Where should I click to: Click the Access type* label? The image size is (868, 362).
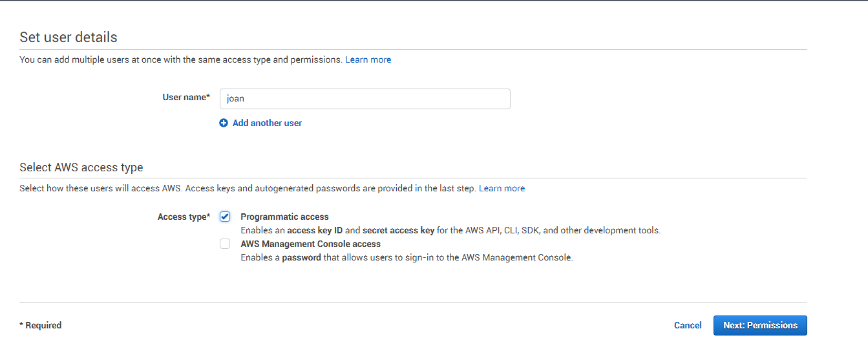pyautogui.click(x=184, y=217)
